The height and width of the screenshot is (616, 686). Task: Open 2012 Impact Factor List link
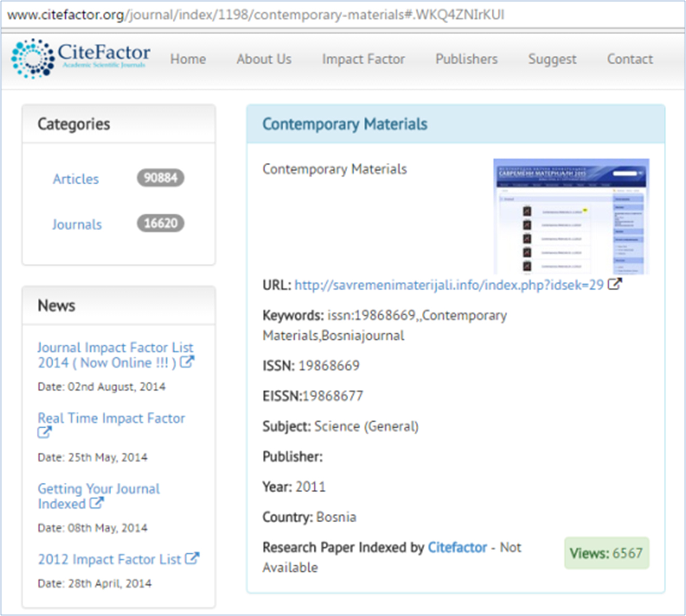(x=109, y=559)
